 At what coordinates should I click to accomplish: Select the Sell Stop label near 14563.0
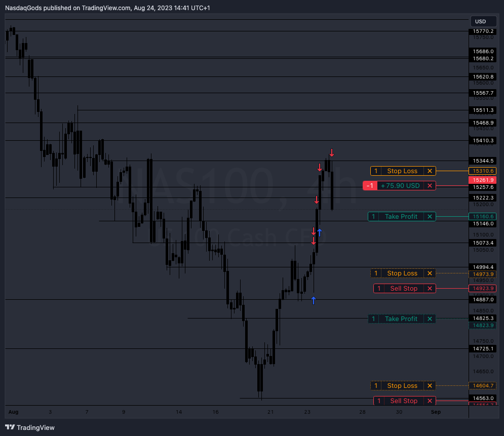pos(404,401)
